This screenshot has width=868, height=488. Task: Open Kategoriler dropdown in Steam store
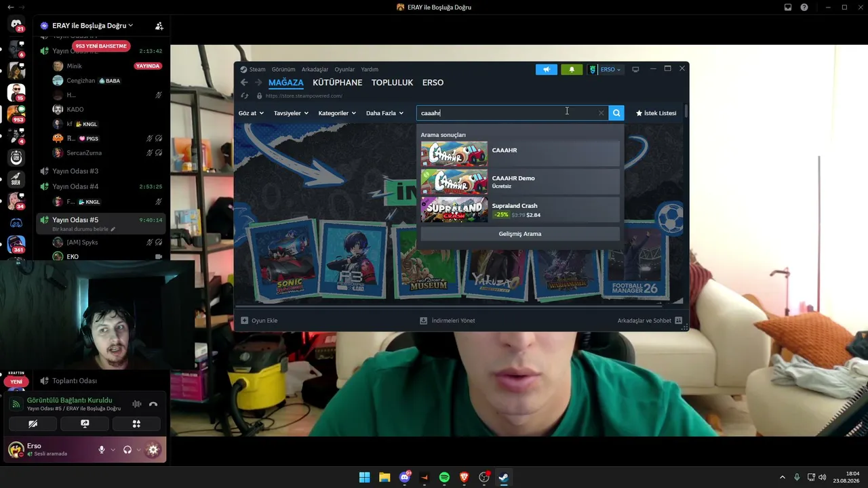[x=337, y=113]
